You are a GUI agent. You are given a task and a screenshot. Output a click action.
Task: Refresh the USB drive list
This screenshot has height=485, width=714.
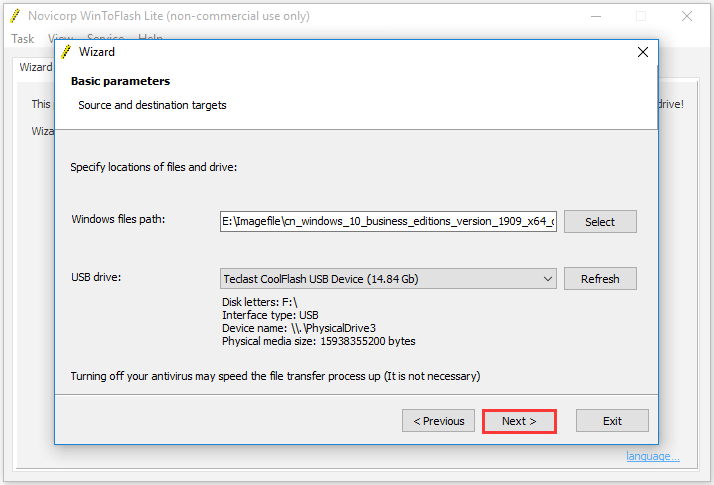pyautogui.click(x=600, y=279)
